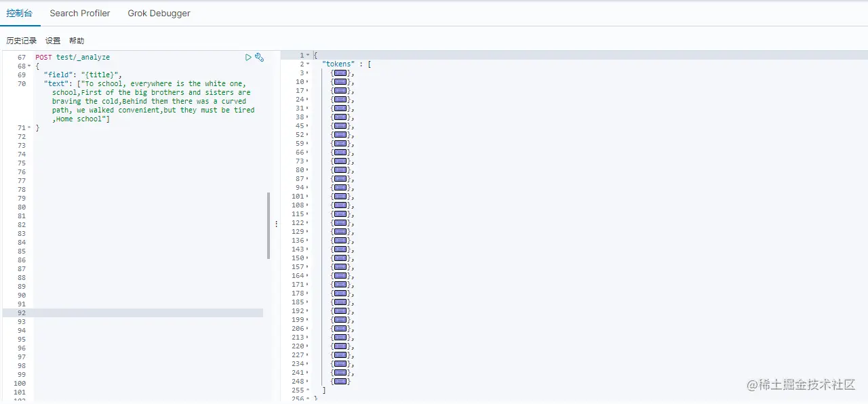Open the Search Profiler tab

point(80,13)
